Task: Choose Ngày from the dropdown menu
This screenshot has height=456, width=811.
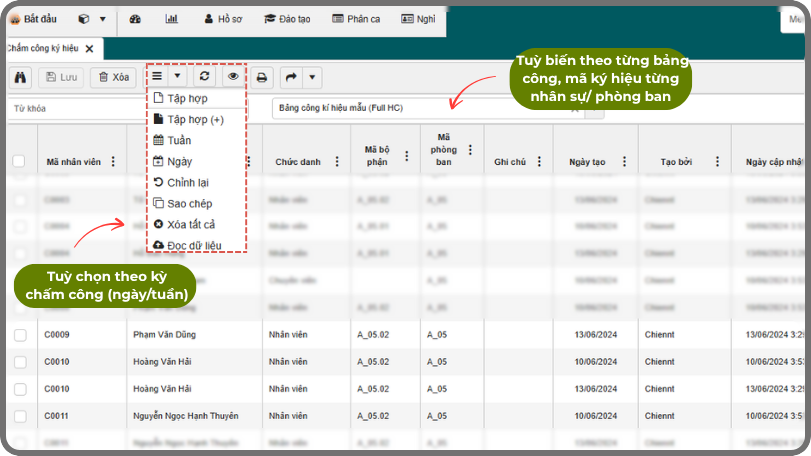Action: (196, 161)
